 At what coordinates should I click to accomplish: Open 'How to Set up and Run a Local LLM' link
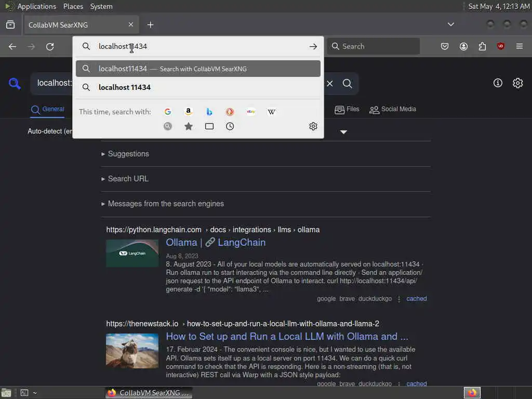point(287,336)
